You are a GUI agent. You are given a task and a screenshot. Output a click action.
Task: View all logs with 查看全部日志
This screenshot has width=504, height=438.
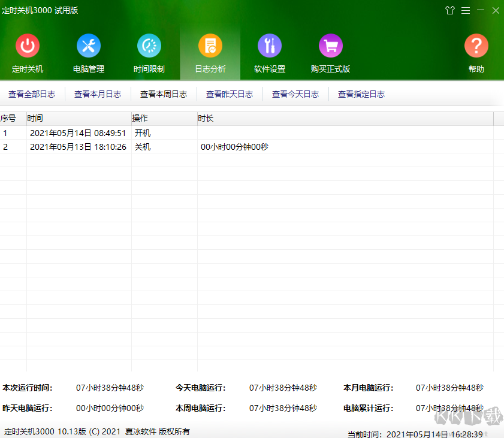click(32, 94)
